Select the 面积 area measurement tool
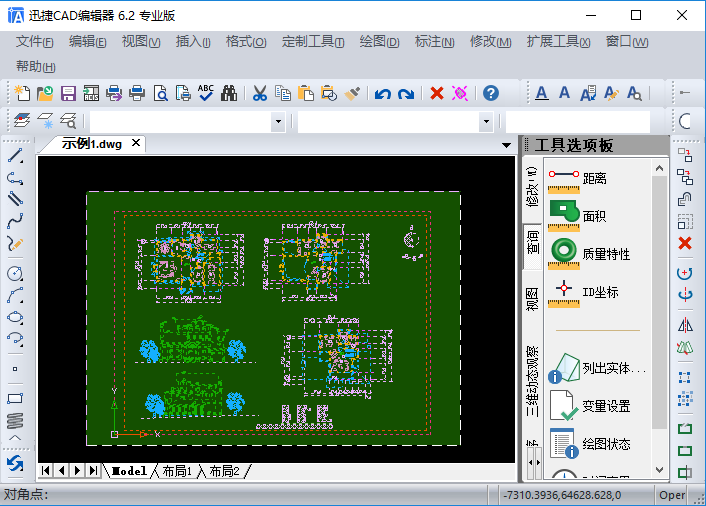Viewport: 706px width, 506px height. coord(594,216)
